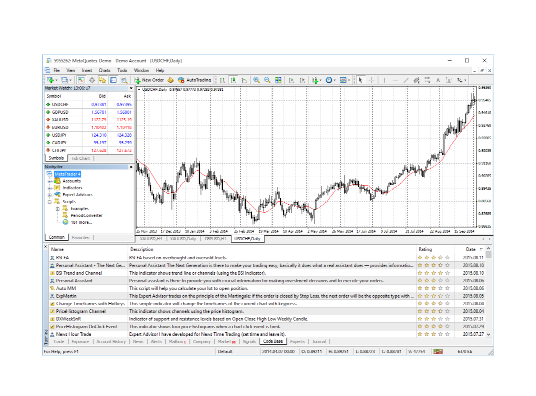Select the GBPUSD symbol row
Screen dimensions: 536x396
coord(89,112)
